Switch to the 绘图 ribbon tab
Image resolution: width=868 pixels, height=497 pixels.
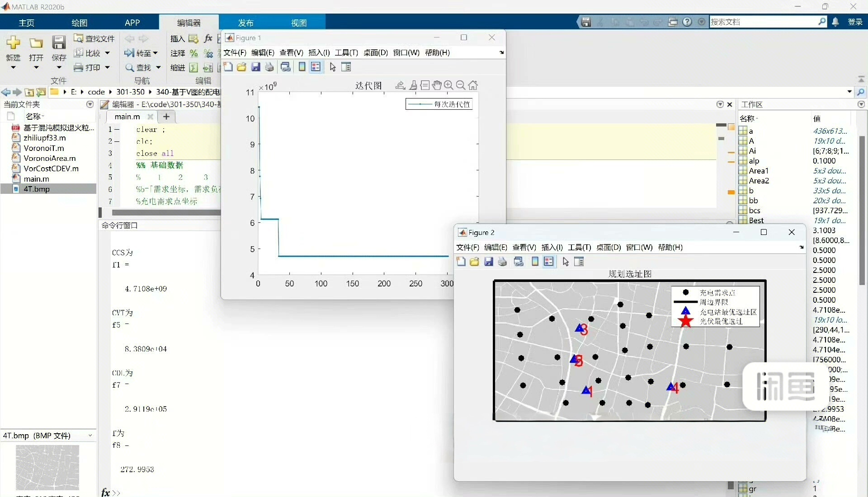tap(79, 23)
